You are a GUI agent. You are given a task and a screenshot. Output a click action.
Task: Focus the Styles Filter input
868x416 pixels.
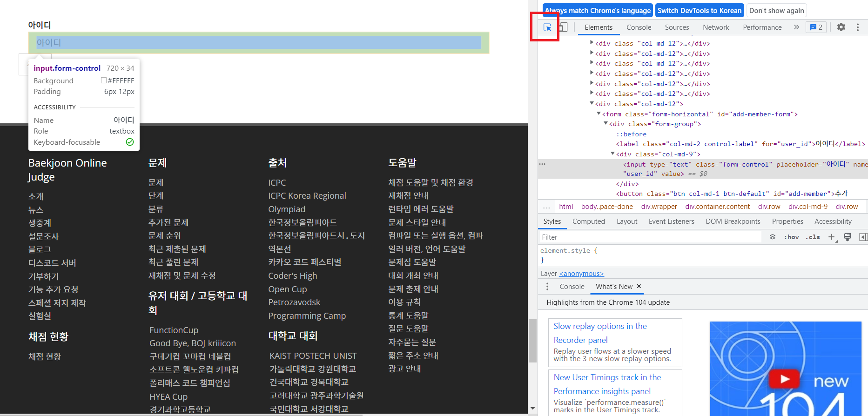(x=650, y=237)
